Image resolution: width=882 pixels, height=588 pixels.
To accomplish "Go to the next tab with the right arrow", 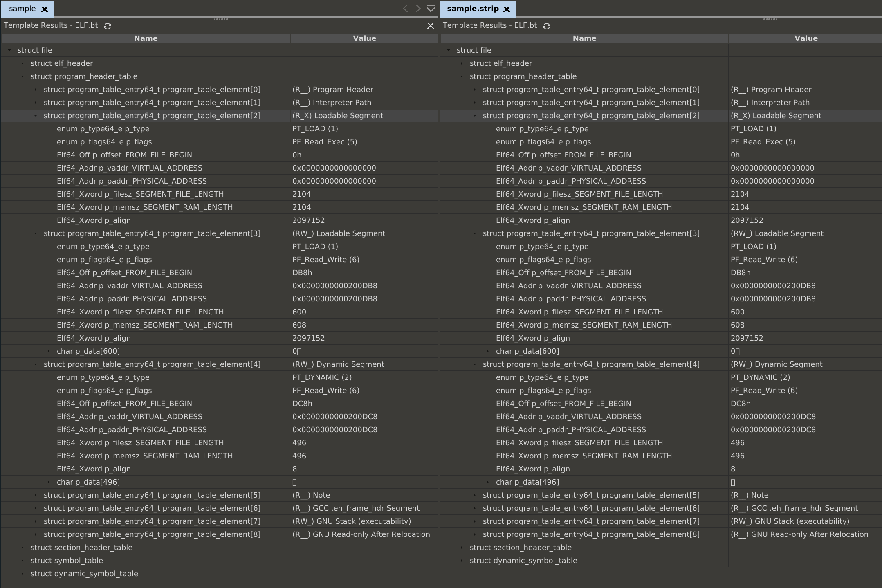I will click(418, 9).
